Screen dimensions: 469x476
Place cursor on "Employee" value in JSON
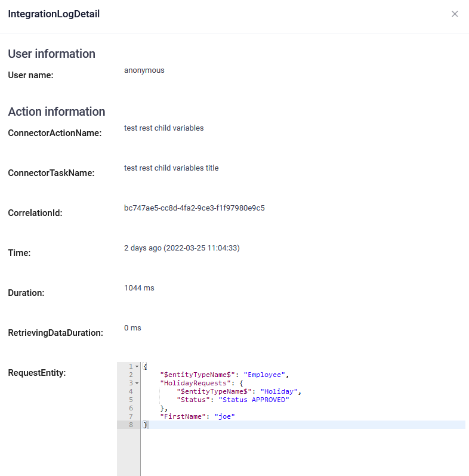[x=266, y=375]
